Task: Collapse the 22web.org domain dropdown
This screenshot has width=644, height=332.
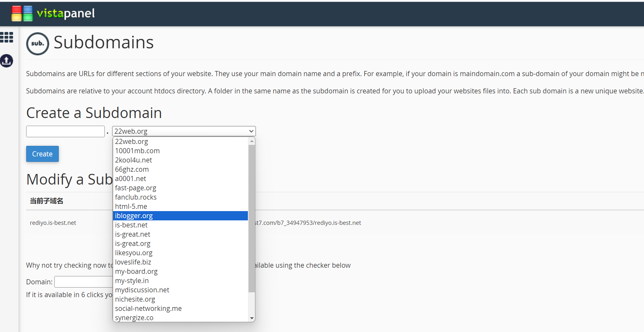Action: click(184, 131)
